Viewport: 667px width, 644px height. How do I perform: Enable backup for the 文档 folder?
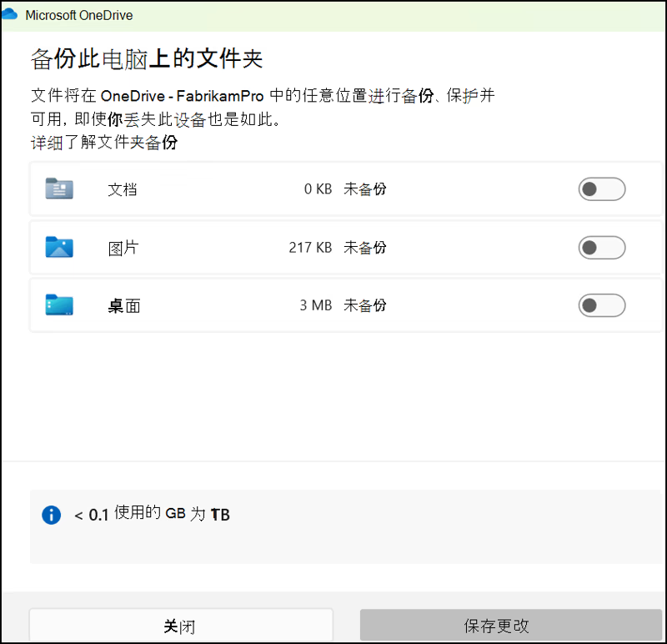[x=601, y=189]
